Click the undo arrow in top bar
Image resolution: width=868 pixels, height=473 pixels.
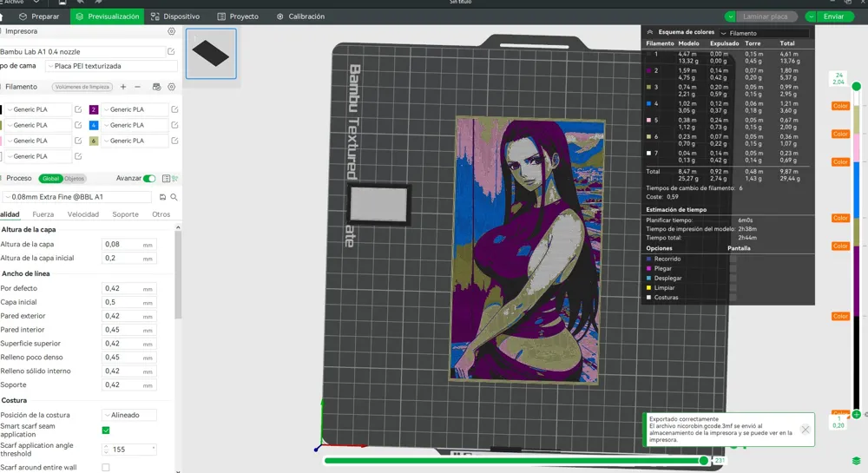[x=81, y=3]
